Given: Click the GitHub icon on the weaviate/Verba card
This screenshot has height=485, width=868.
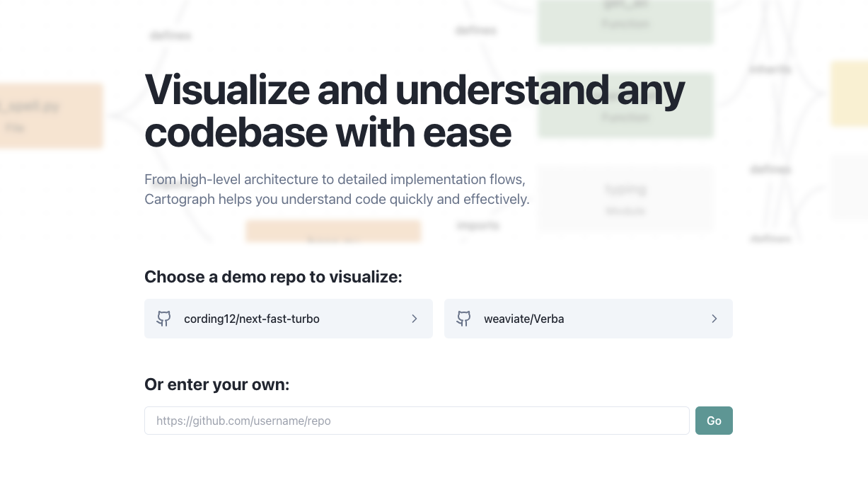Looking at the screenshot, I should click(463, 319).
